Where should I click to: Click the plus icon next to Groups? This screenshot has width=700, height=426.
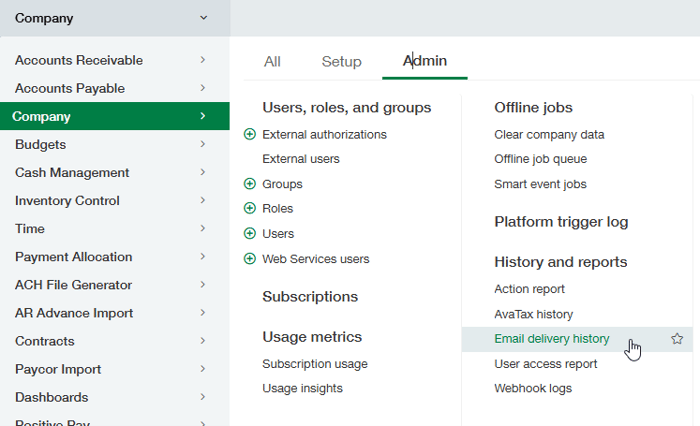click(250, 184)
